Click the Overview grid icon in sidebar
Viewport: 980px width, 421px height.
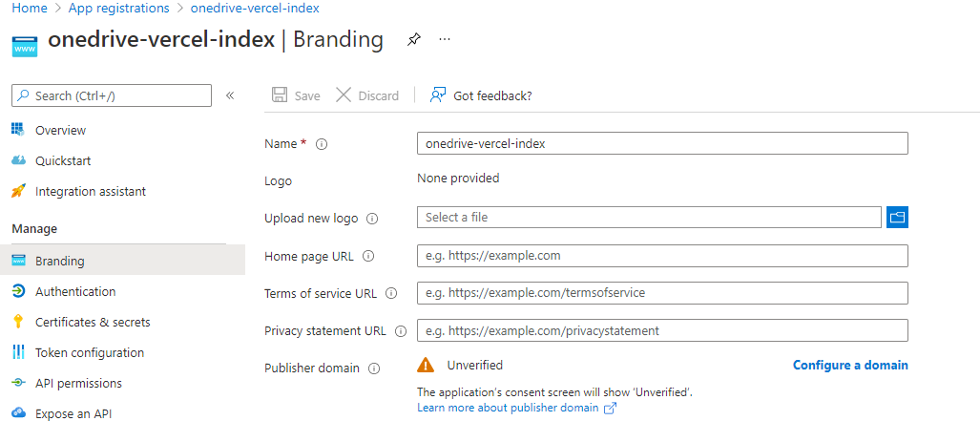[18, 130]
